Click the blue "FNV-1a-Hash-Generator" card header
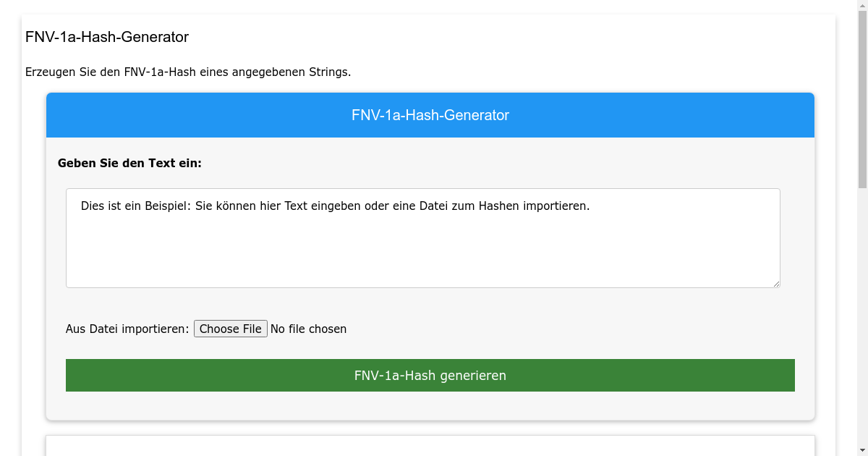 point(430,115)
